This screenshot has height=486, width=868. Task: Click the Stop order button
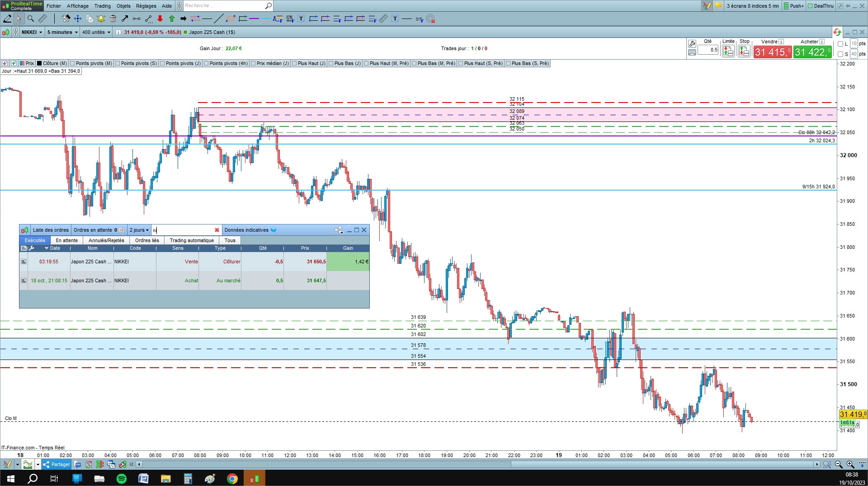pyautogui.click(x=744, y=51)
